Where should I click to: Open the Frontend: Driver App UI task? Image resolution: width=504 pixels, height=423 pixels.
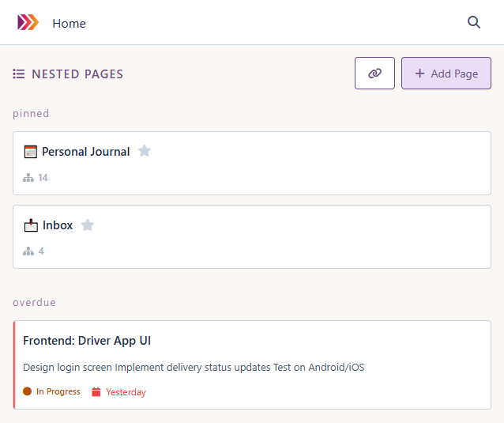87,341
